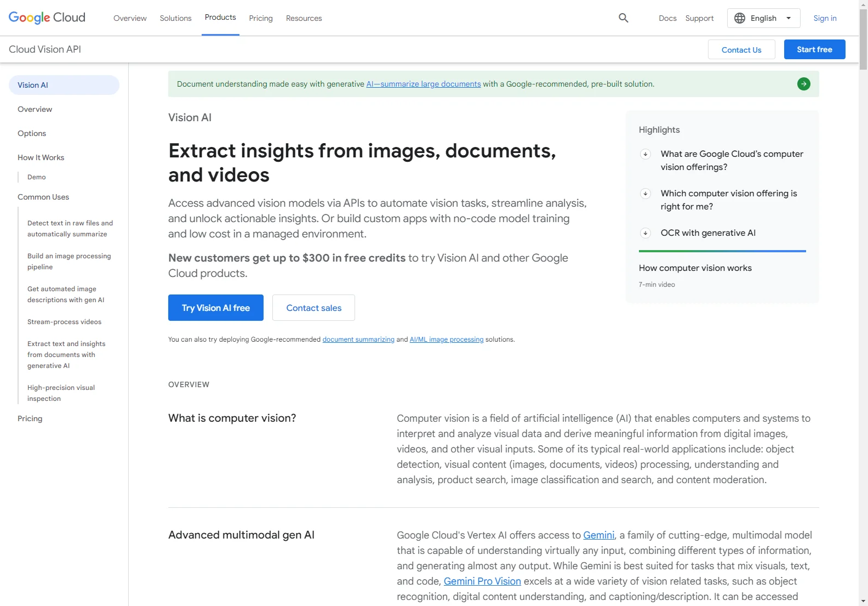868x606 pixels.
Task: Click the scrollbar up arrow
Action: coord(863,4)
